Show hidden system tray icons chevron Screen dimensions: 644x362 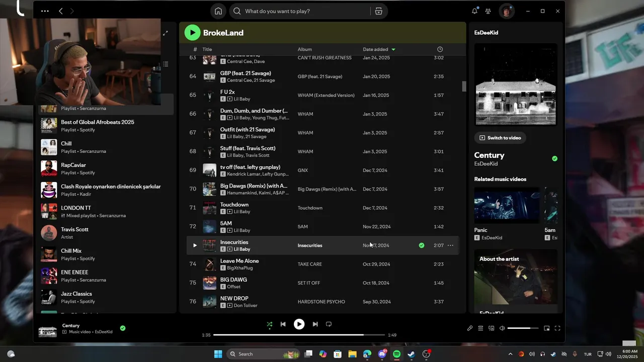[x=510, y=354]
